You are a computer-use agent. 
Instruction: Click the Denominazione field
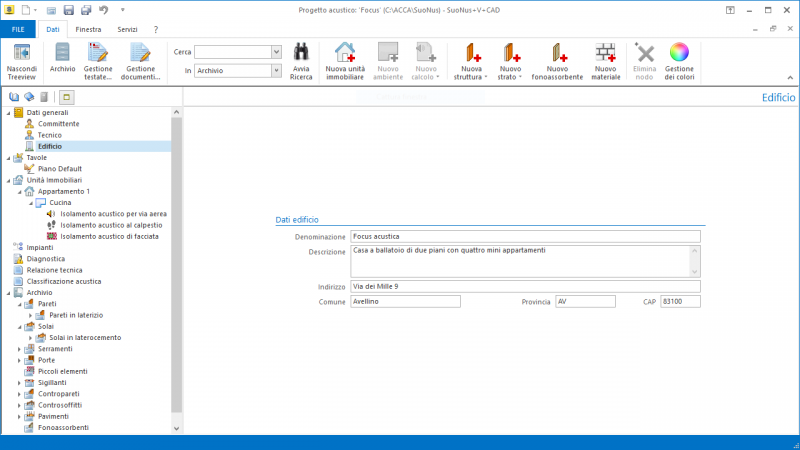(525, 236)
